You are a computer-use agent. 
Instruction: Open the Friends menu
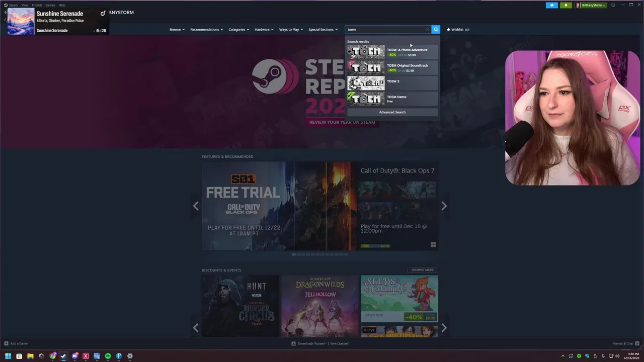tap(37, 5)
